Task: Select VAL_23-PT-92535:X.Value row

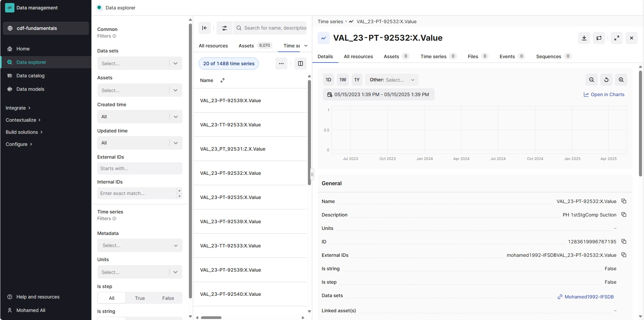Action: [x=250, y=197]
